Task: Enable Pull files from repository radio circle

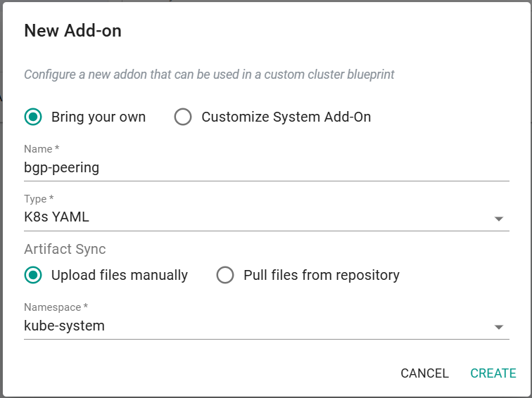Action: [225, 275]
